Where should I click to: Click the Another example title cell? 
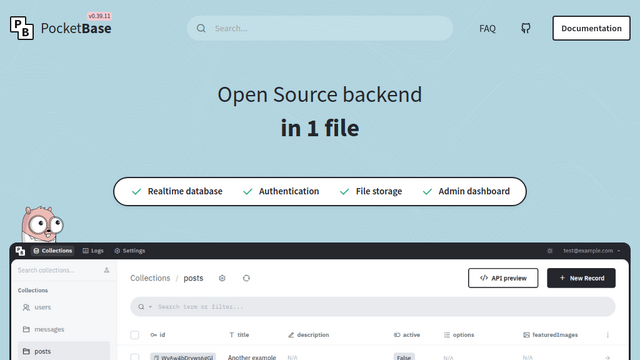[x=252, y=357]
